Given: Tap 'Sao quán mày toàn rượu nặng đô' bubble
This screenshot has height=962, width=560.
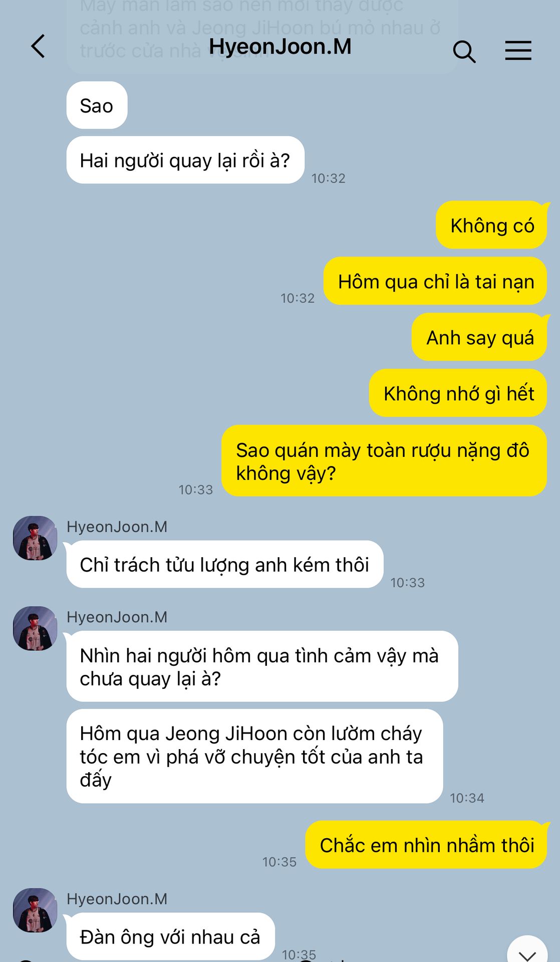Looking at the screenshot, I should [384, 461].
